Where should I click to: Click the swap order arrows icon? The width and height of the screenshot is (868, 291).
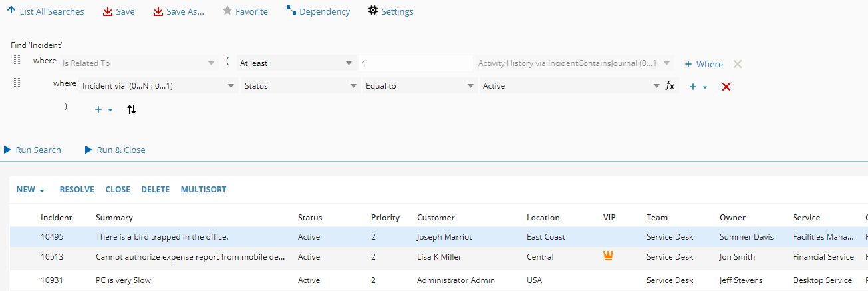[x=132, y=109]
